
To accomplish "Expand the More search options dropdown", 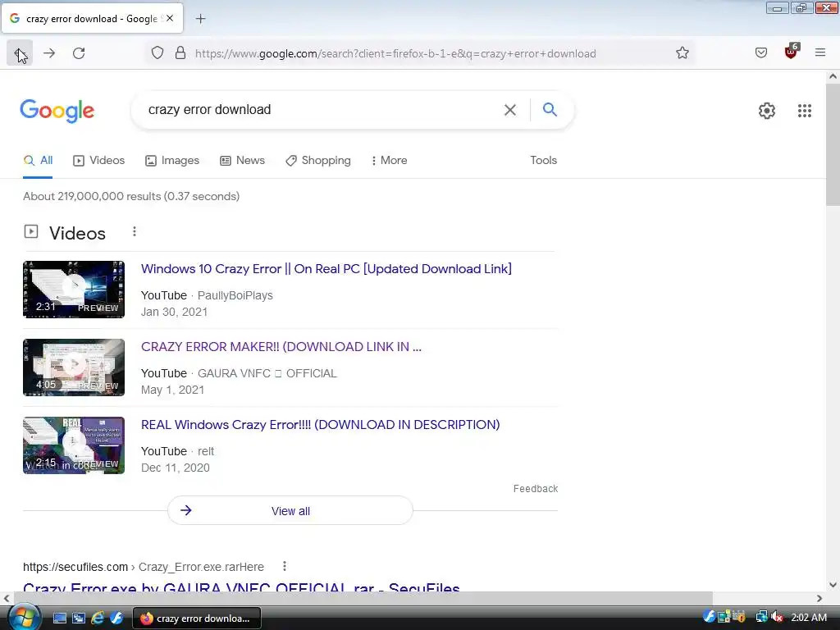I will pyautogui.click(x=390, y=160).
